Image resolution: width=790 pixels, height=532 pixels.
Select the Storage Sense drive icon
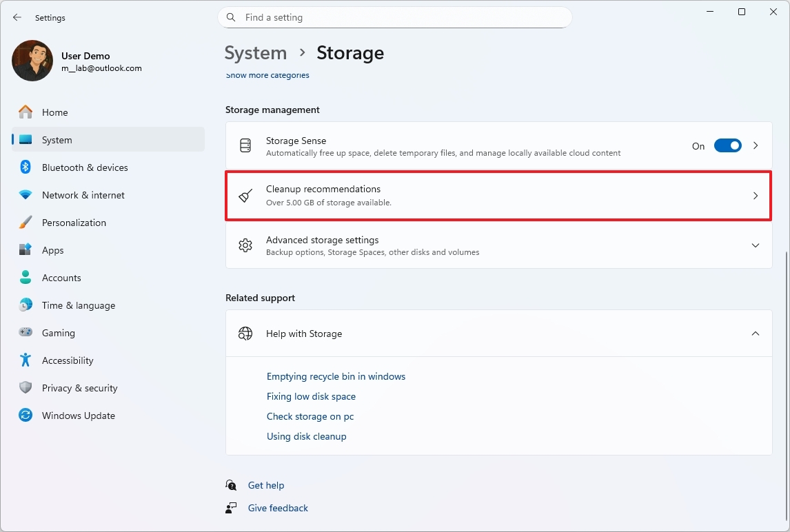pyautogui.click(x=245, y=145)
